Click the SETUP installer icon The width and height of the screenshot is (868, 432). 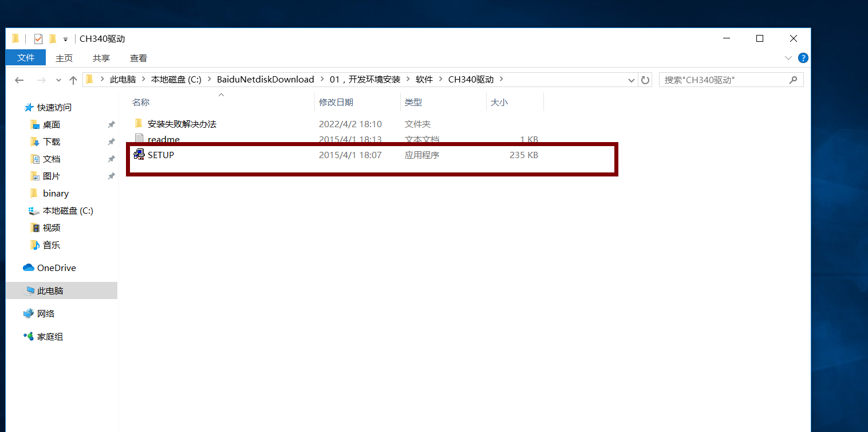tap(139, 155)
